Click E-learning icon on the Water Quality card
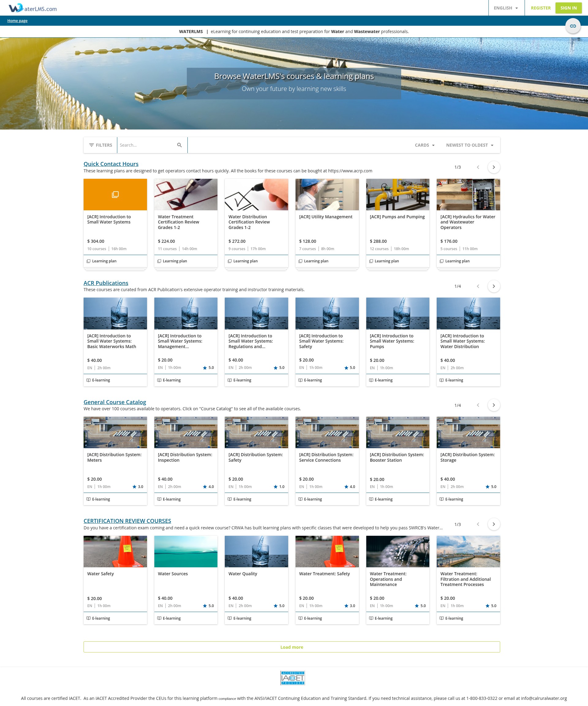The image size is (588, 706). [x=230, y=618]
